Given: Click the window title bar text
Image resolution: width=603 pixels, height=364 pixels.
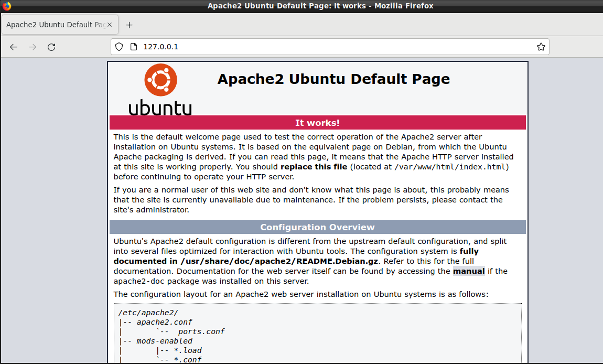Looking at the screenshot, I should click(x=320, y=6).
